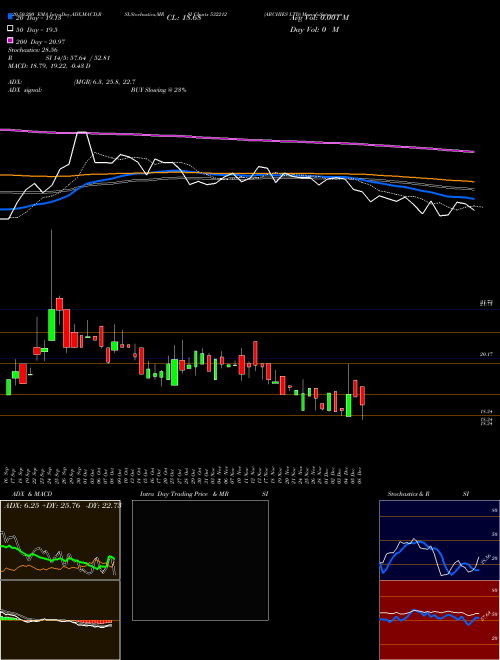Select the '200 Day - 20.97' legend text

(x=40, y=41)
